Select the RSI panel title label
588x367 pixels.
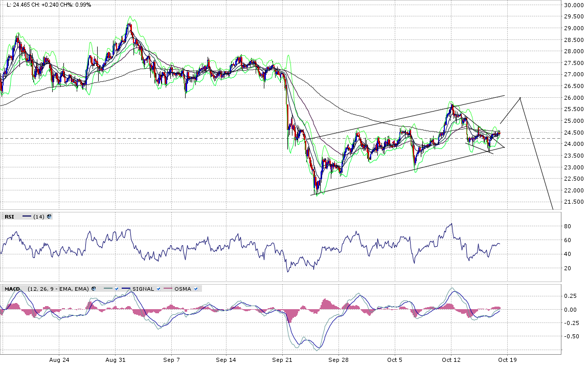click(x=9, y=217)
